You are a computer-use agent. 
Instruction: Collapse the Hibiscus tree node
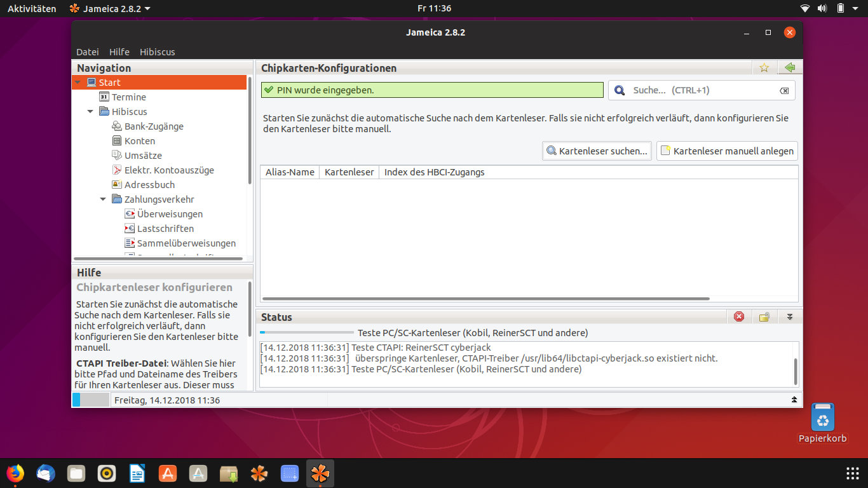(90, 112)
